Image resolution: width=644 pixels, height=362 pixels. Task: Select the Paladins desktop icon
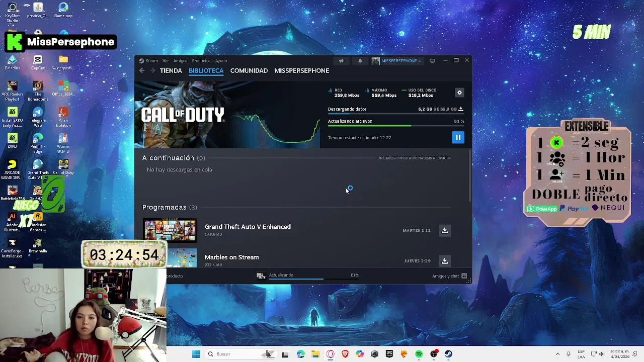pos(13,63)
